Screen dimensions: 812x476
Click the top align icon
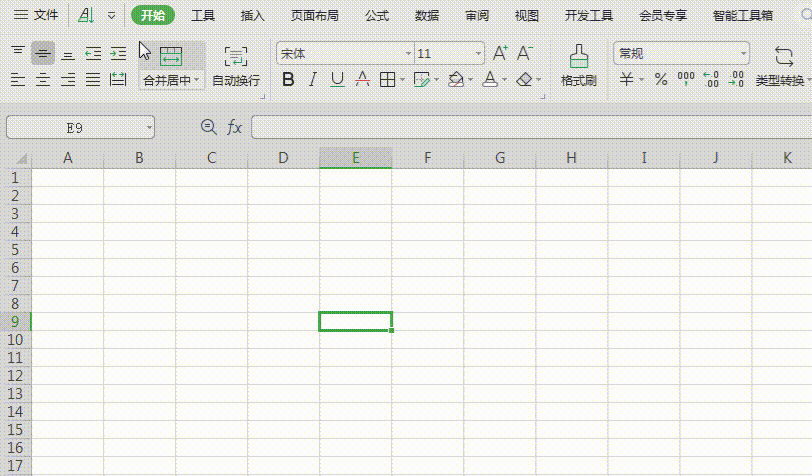[x=18, y=53]
